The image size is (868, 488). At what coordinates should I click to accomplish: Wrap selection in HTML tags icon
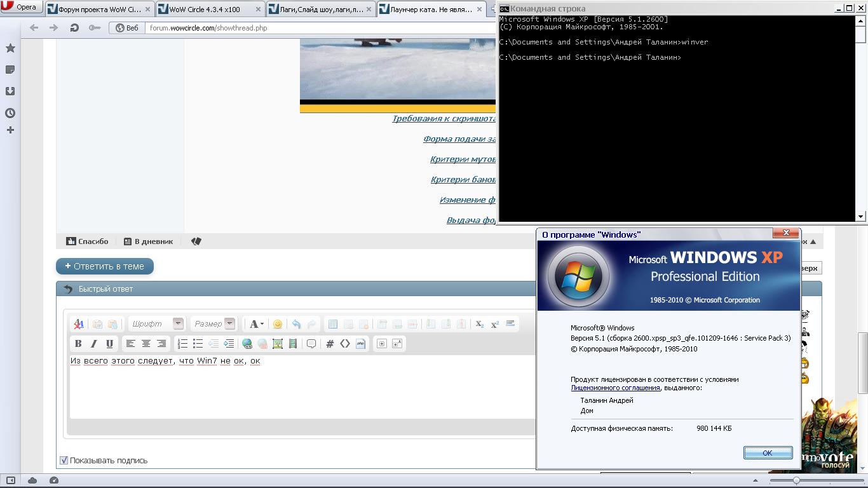[345, 344]
